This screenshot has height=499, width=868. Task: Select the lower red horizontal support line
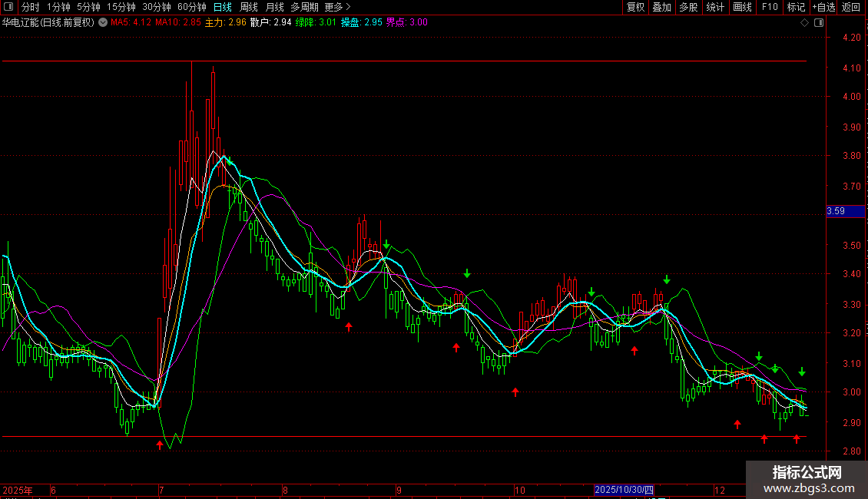404,437
